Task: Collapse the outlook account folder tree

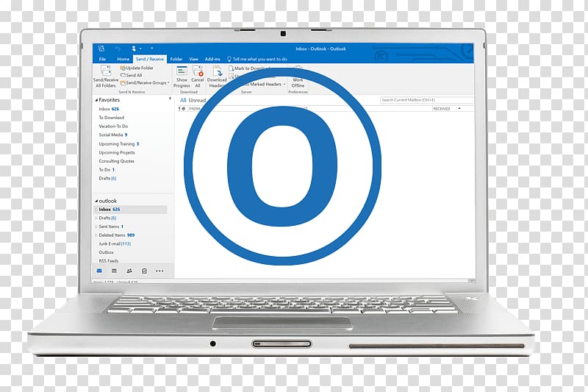Action: (x=96, y=201)
